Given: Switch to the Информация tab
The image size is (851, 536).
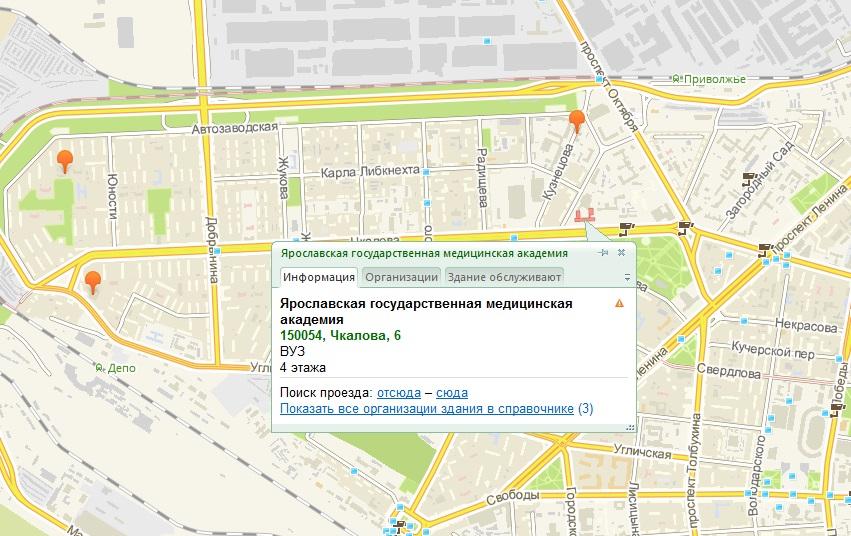Looking at the screenshot, I should [x=319, y=277].
